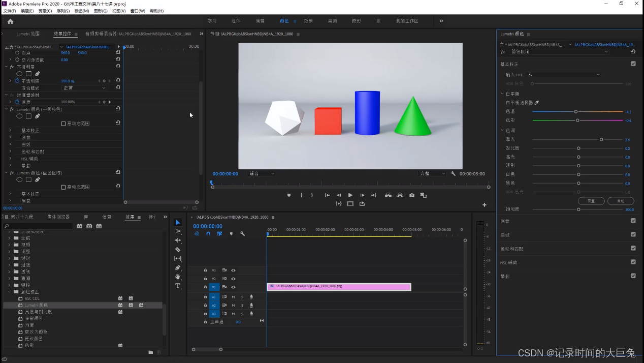Click the Home icon at top left
This screenshot has width=644, height=363.
coord(10,21)
